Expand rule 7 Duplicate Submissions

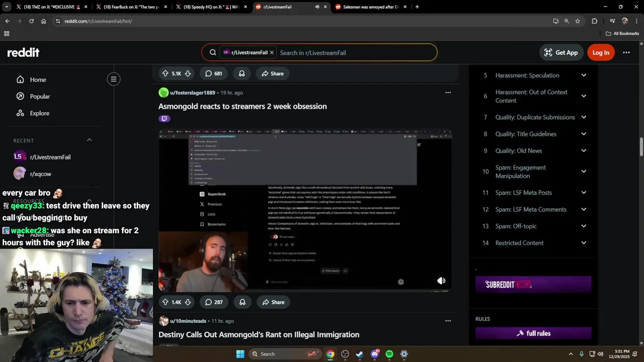point(584,117)
